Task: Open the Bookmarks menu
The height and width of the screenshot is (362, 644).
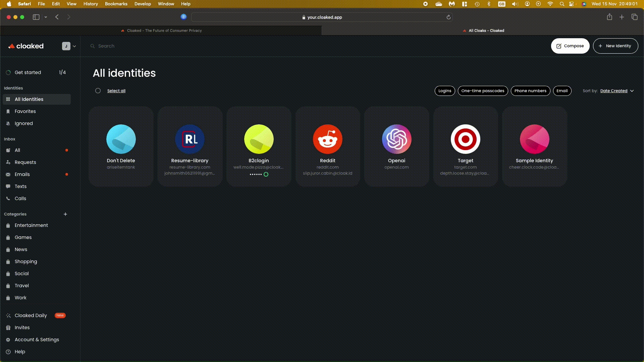Action: click(116, 4)
